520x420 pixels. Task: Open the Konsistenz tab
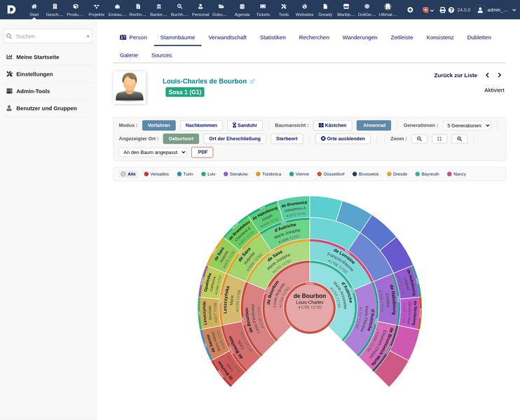(x=439, y=37)
